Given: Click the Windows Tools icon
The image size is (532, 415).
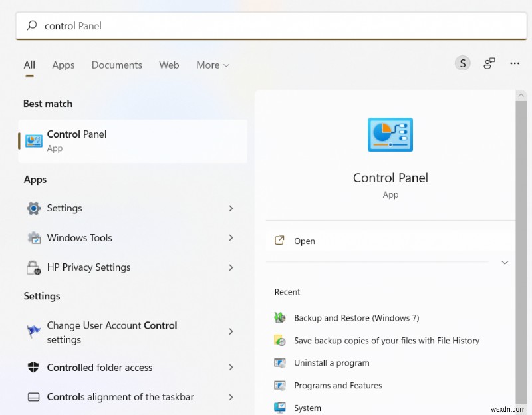Looking at the screenshot, I should (35, 237).
